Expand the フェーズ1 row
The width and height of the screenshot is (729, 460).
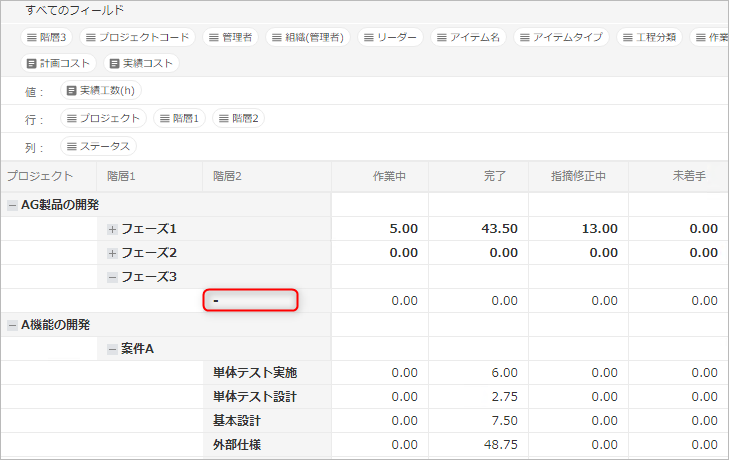pyautogui.click(x=112, y=229)
